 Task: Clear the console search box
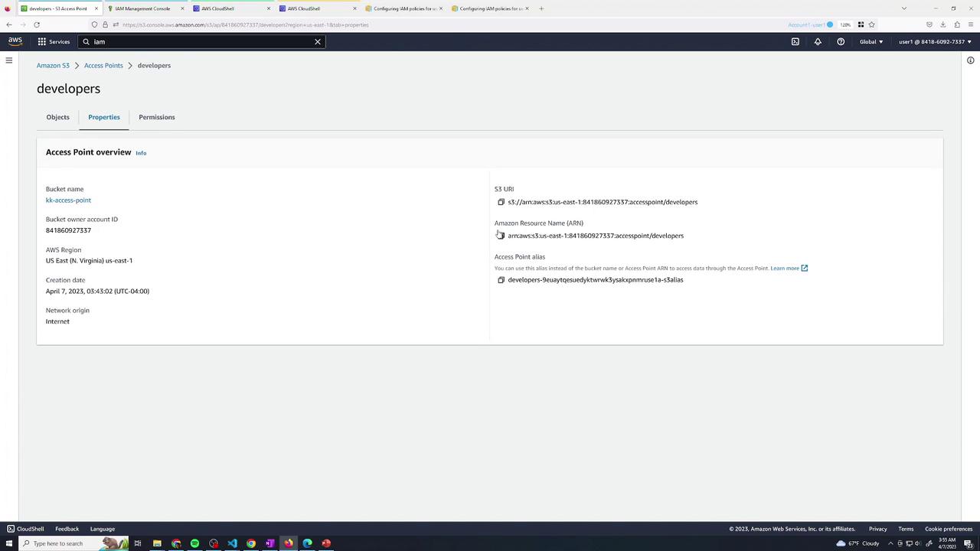tap(318, 41)
